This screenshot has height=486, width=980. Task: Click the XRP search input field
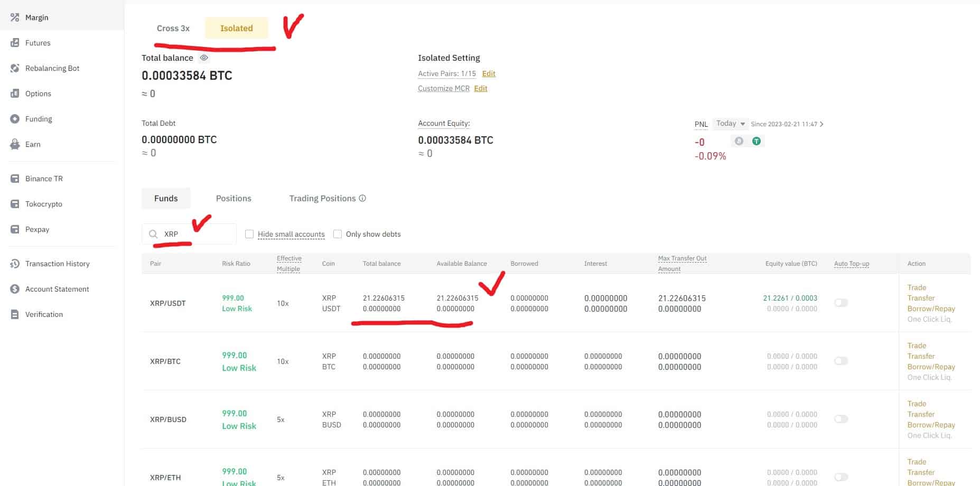click(195, 234)
